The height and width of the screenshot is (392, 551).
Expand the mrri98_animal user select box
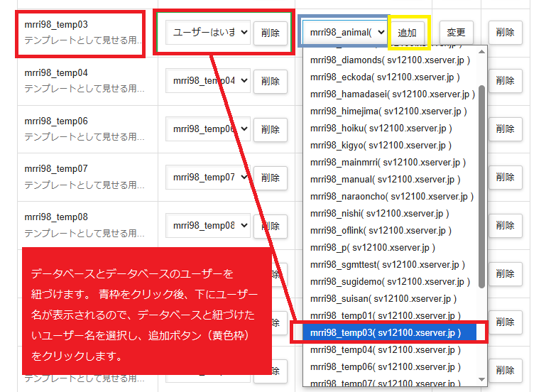pos(344,32)
